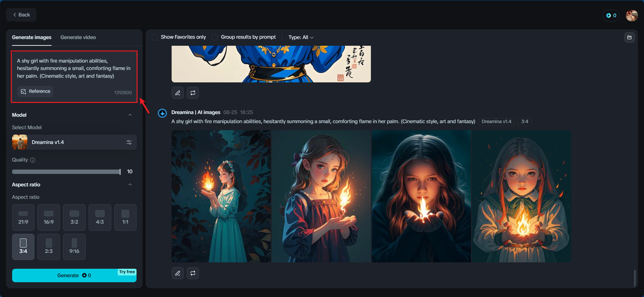Enable Group results by prompt checkbox
Viewport: 644px width, 297px height.
click(x=215, y=37)
